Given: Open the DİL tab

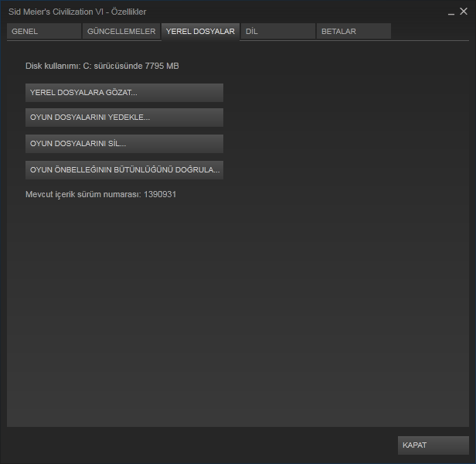Looking at the screenshot, I should (x=278, y=31).
